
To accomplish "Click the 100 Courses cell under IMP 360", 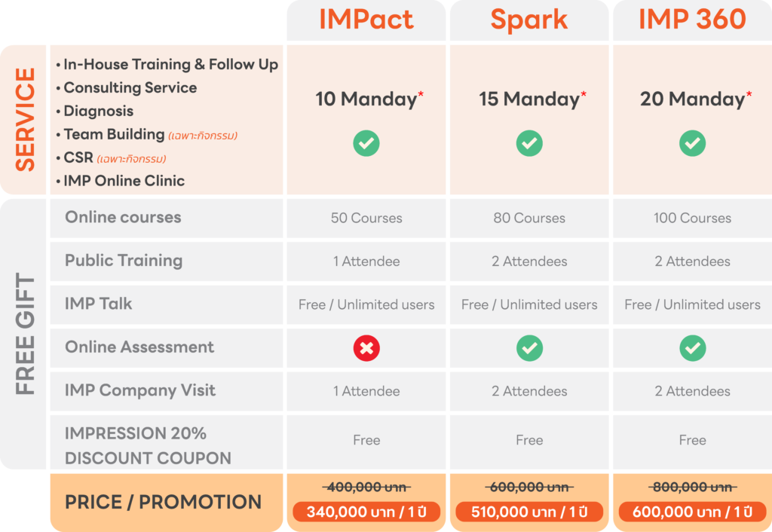I will pyautogui.click(x=692, y=219).
